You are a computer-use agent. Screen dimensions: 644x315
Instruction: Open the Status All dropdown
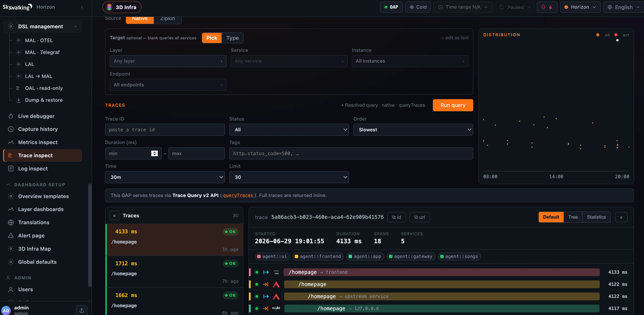[289, 130]
